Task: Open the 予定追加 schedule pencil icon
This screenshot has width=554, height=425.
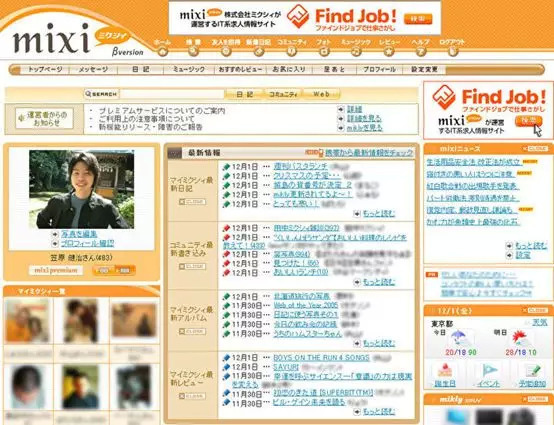Action: [533, 371]
